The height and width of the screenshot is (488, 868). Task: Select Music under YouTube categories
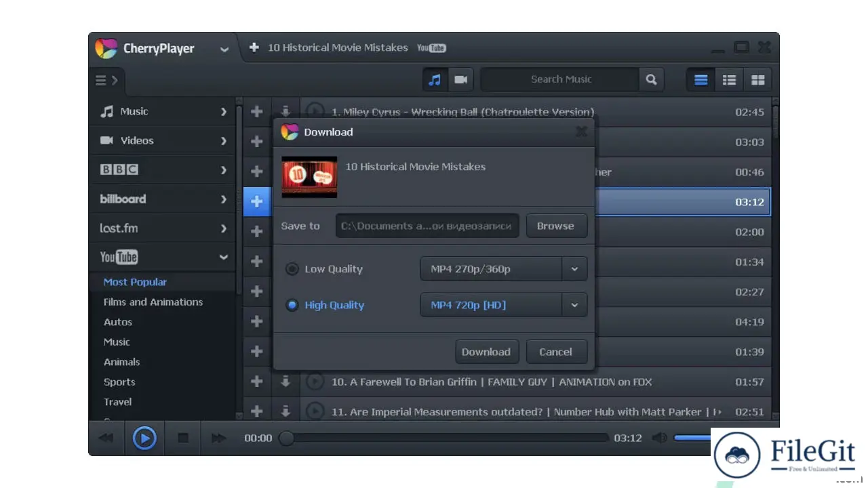117,342
